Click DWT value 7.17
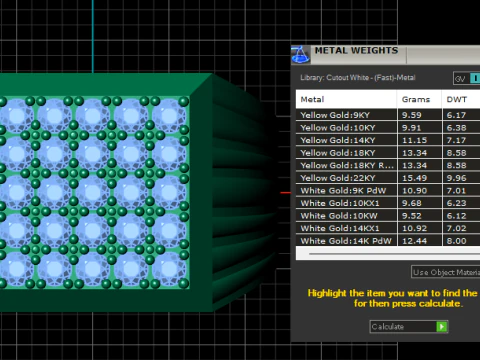The image size is (480, 360). pos(456,140)
